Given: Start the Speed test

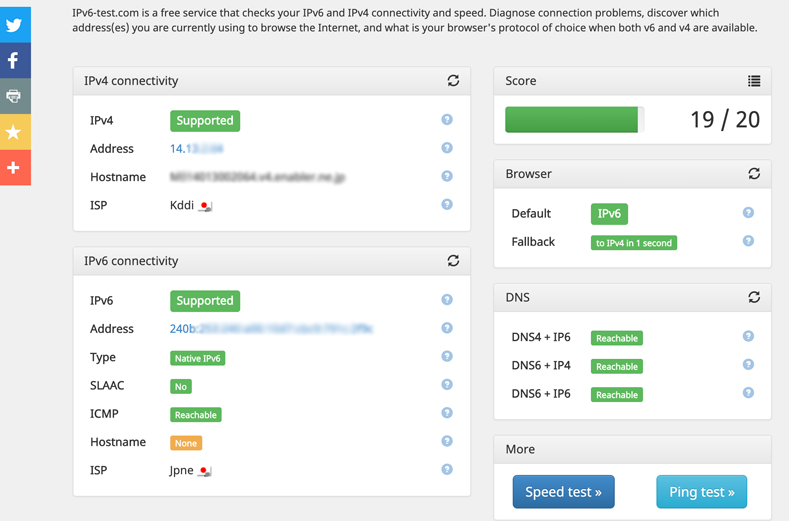Looking at the screenshot, I should (564, 492).
